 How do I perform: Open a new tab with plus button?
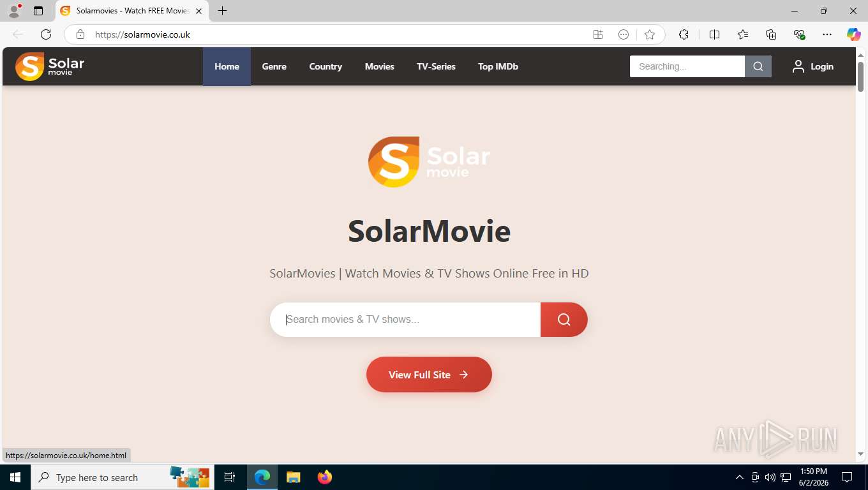click(x=222, y=11)
